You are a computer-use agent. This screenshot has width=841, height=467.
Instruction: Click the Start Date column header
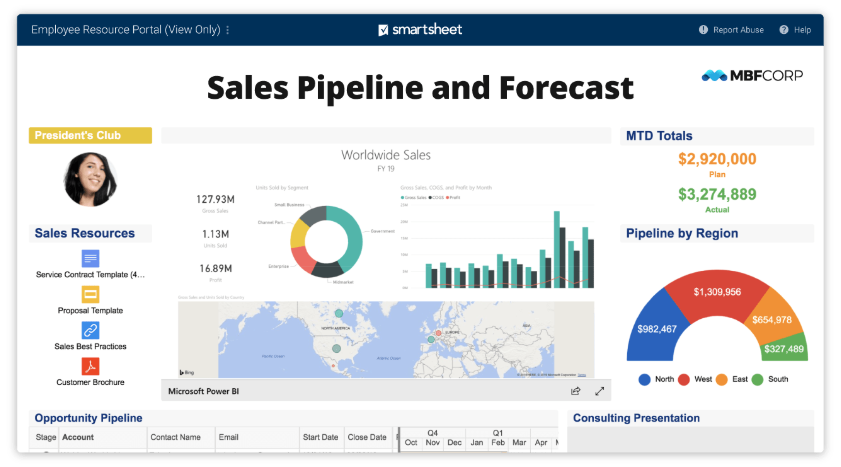tap(320, 438)
